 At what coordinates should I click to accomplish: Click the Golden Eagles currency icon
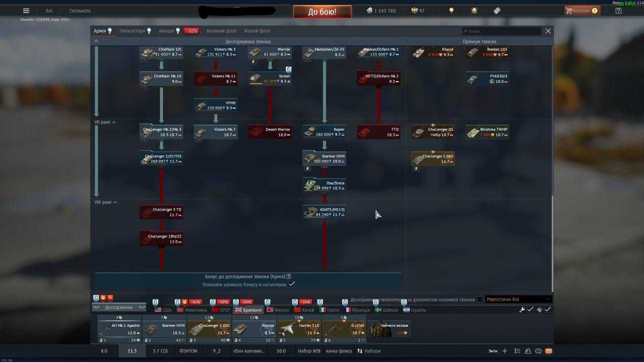pos(415,11)
